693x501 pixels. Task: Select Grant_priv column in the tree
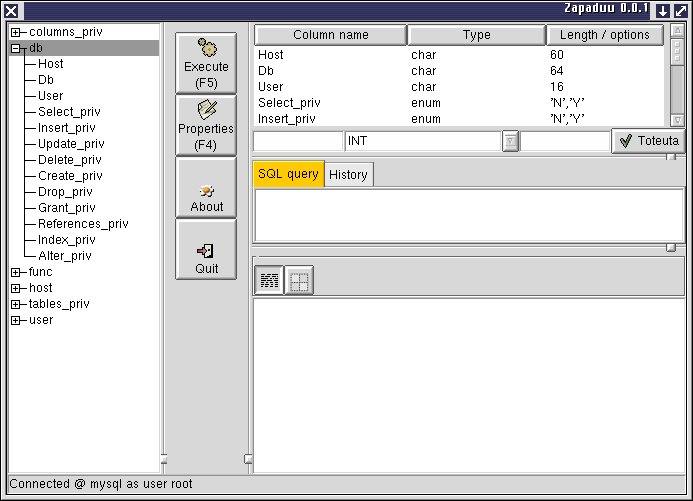(x=69, y=208)
